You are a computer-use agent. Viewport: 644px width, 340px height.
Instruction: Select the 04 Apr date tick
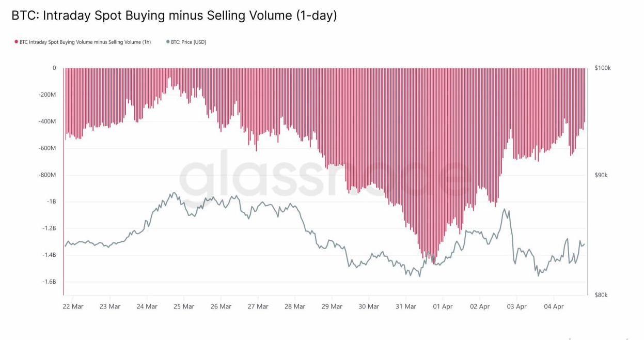pyautogui.click(x=554, y=306)
